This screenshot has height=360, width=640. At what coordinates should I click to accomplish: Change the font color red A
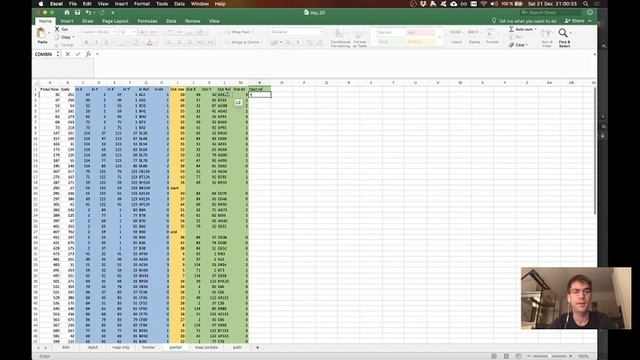[x=149, y=42]
